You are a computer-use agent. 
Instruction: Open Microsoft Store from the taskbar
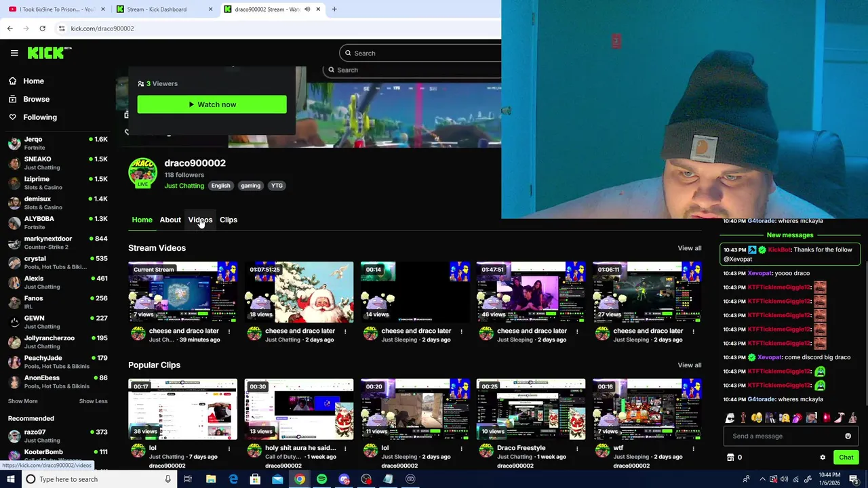click(x=255, y=479)
